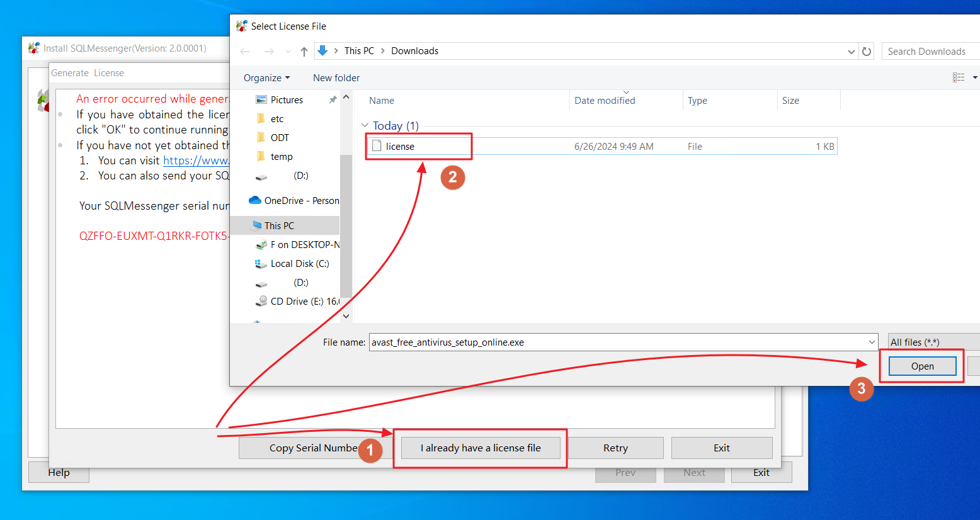
Task: Click the Search Downloads field
Action: click(x=930, y=52)
